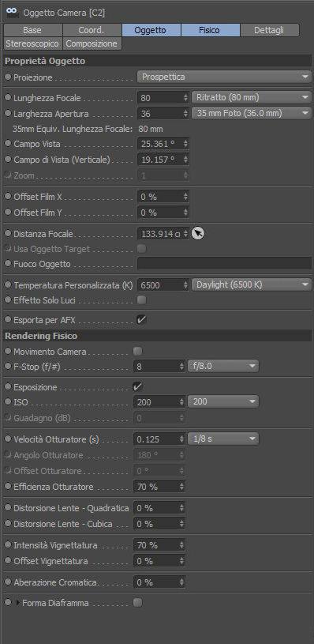Screen dimensions: 314x644
Task: Click keyframe dot next to Temperatura Personalizzata
Action: (8, 284)
